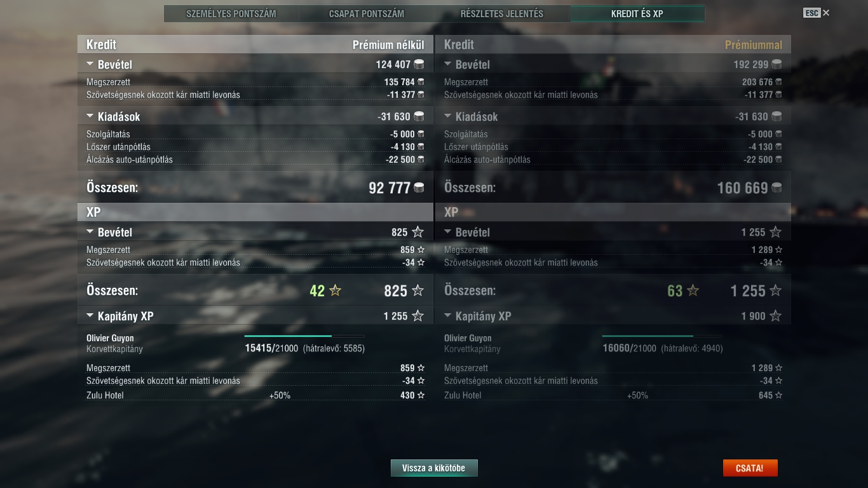
Task: Open the Csapat Pontszám tab
Action: tap(367, 13)
